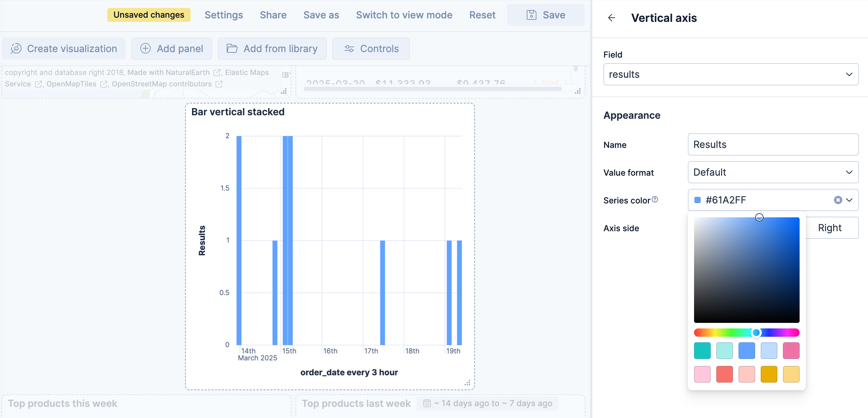This screenshot has height=418, width=868.
Task: Switch to view mode
Action: pos(404,15)
